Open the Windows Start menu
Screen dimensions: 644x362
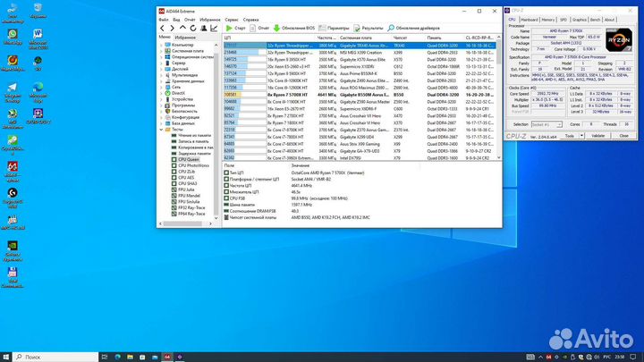pos(5,357)
